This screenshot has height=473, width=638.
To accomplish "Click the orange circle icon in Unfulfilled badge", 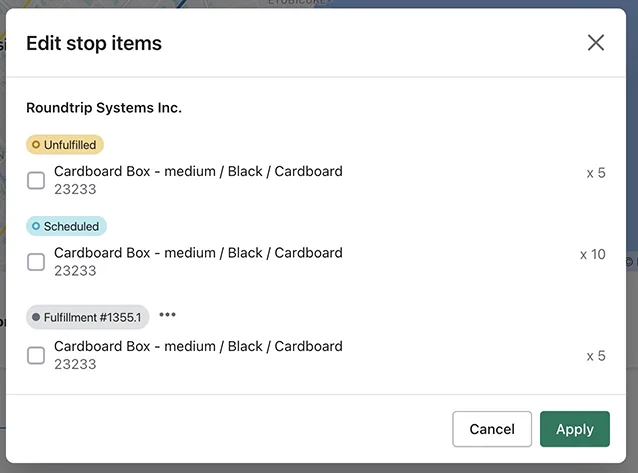I will [36, 145].
